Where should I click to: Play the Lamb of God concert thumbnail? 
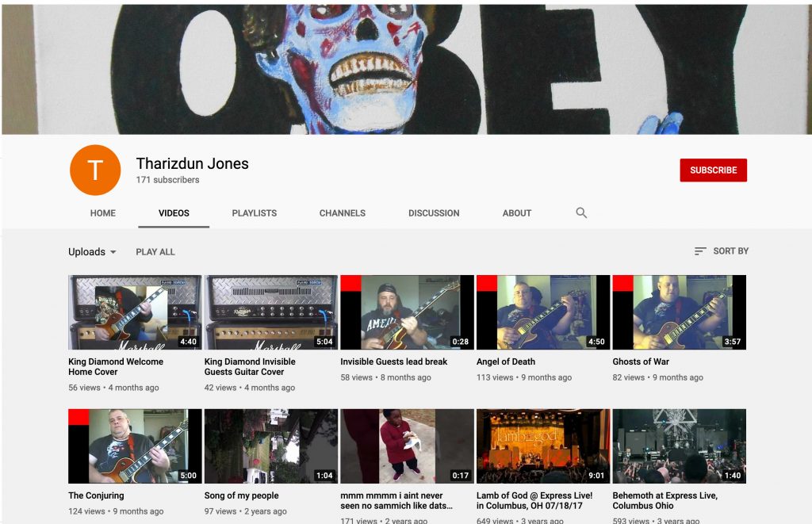tap(543, 446)
